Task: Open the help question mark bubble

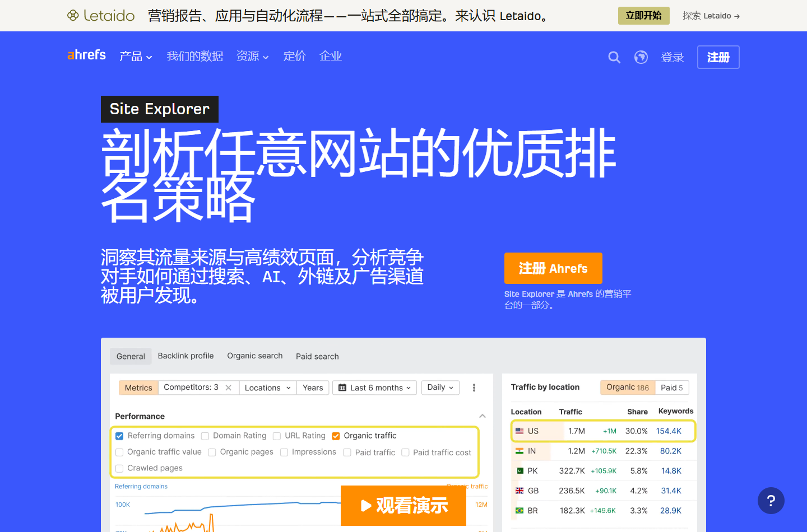Action: tap(771, 501)
